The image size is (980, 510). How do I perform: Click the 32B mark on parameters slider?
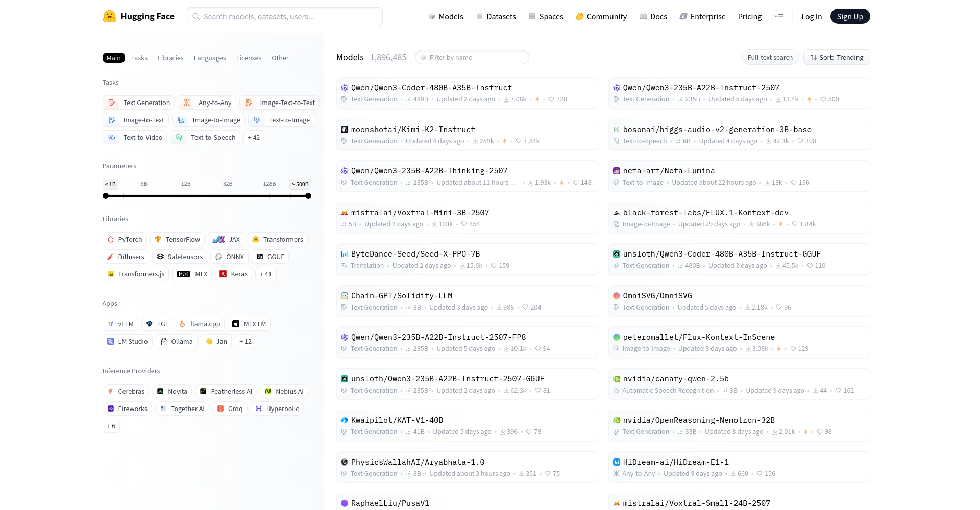coord(228,184)
